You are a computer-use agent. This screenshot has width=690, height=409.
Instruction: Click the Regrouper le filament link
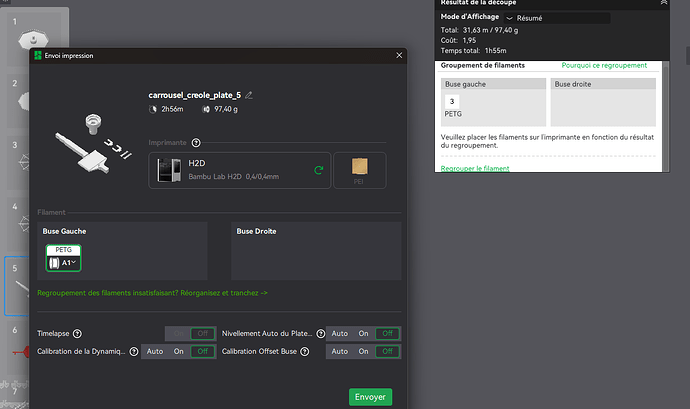tap(475, 168)
